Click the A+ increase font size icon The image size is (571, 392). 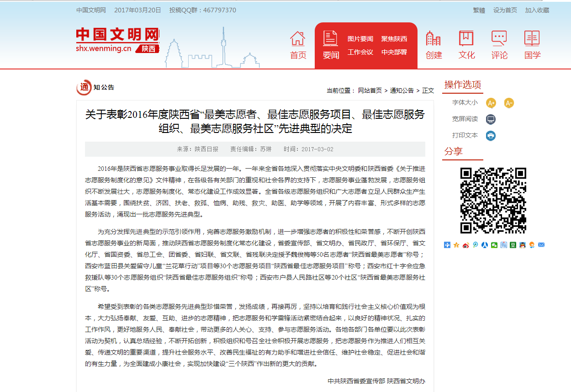click(x=491, y=103)
